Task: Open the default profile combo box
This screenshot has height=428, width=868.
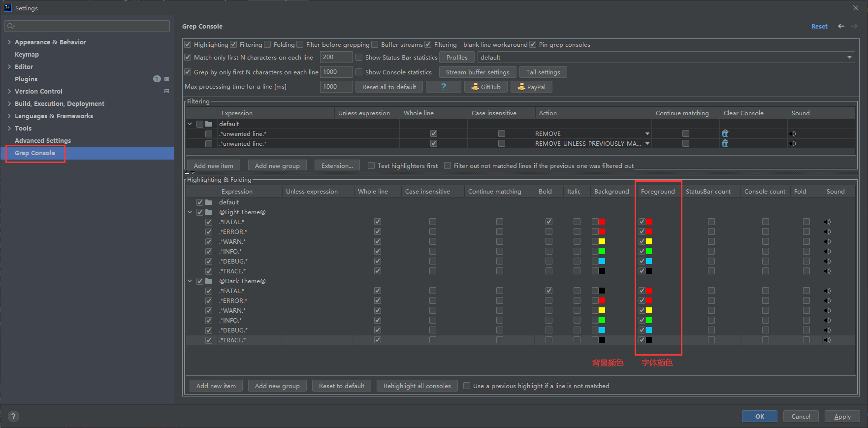Action: tap(666, 57)
